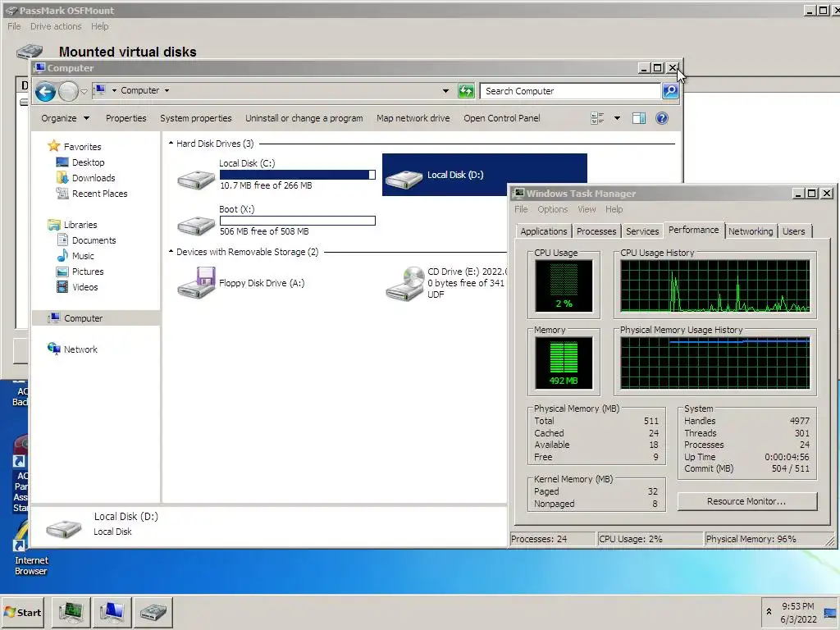This screenshot has width=840, height=630.
Task: Open Drive actions menu in OSFMount
Action: click(x=56, y=26)
